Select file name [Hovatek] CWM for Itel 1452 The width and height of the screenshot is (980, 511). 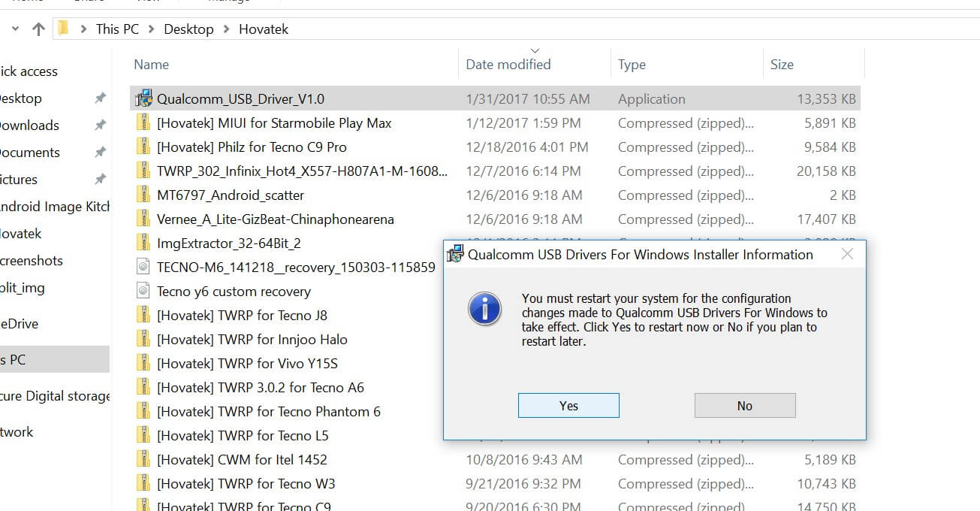coord(242,459)
